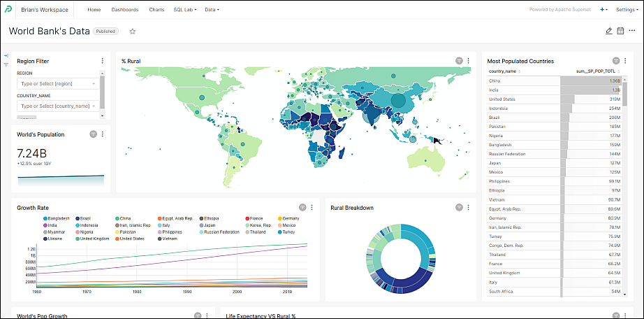This screenshot has width=644, height=319.
Task: Open the dashboard three-dot more menu
Action: 632,31
